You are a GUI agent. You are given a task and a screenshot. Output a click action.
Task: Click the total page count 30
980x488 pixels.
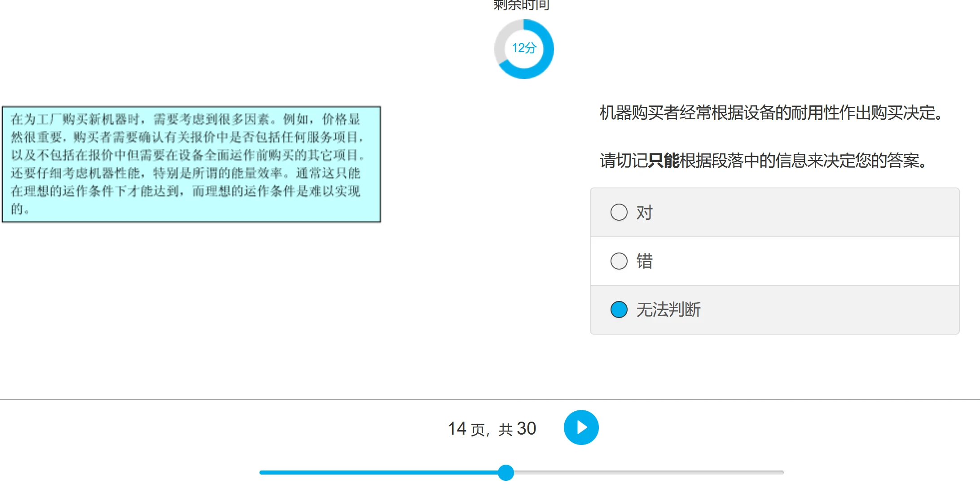click(526, 429)
